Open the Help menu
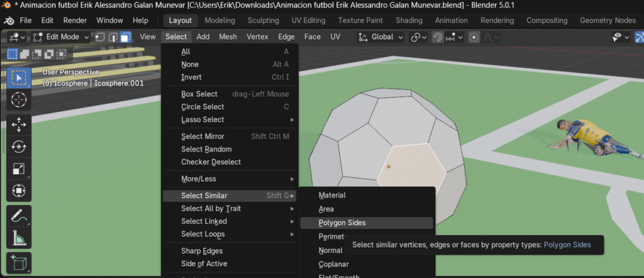Image resolution: width=644 pixels, height=278 pixels. [140, 21]
